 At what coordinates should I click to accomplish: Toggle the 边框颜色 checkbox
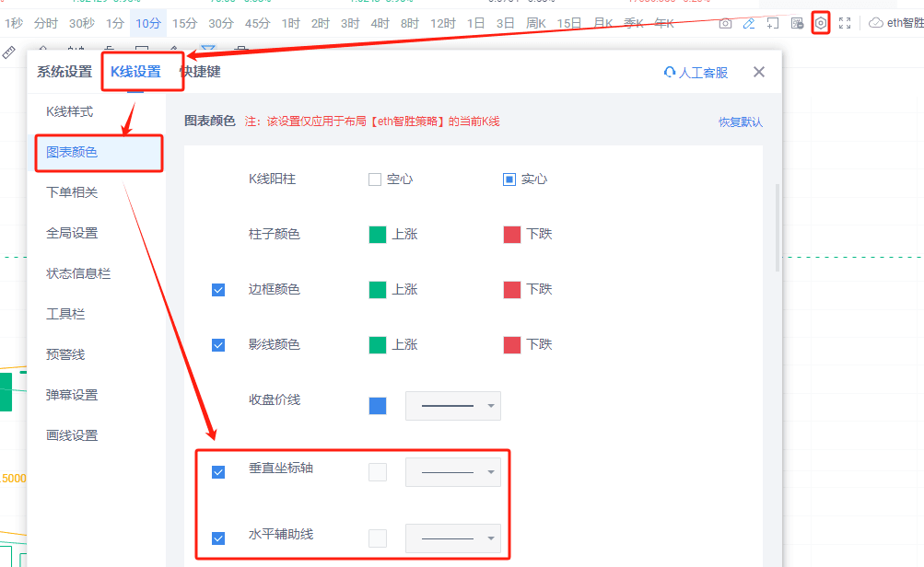pyautogui.click(x=218, y=290)
